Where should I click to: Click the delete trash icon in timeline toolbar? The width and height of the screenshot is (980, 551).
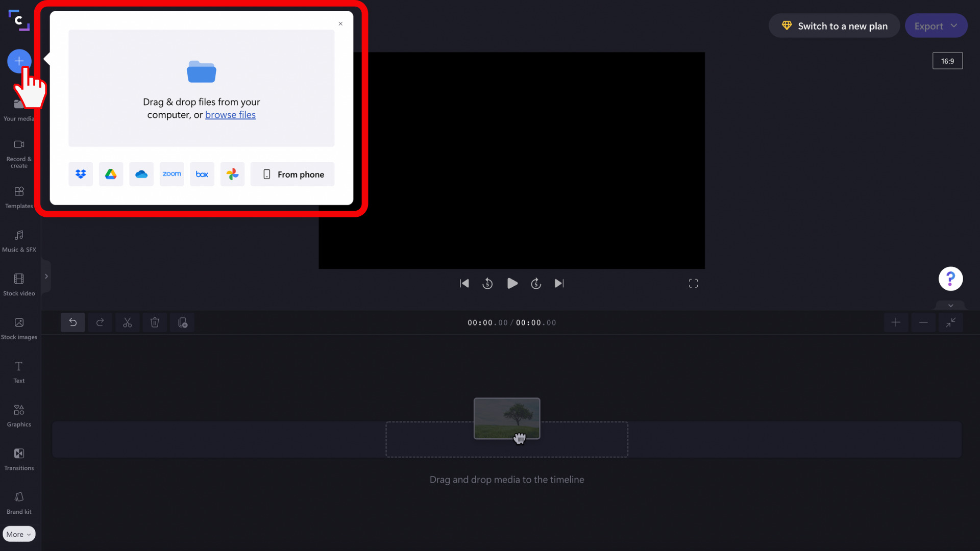pyautogui.click(x=155, y=322)
